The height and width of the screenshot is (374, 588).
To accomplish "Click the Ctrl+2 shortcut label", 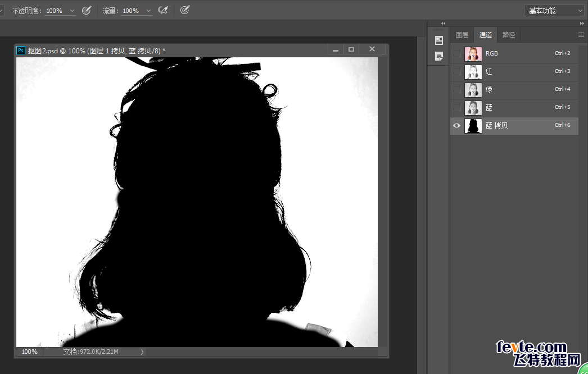I will pos(562,53).
